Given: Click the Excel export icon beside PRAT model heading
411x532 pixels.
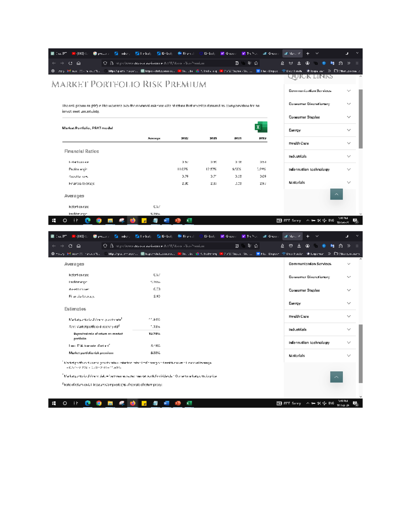Looking at the screenshot, I should coord(261,127).
